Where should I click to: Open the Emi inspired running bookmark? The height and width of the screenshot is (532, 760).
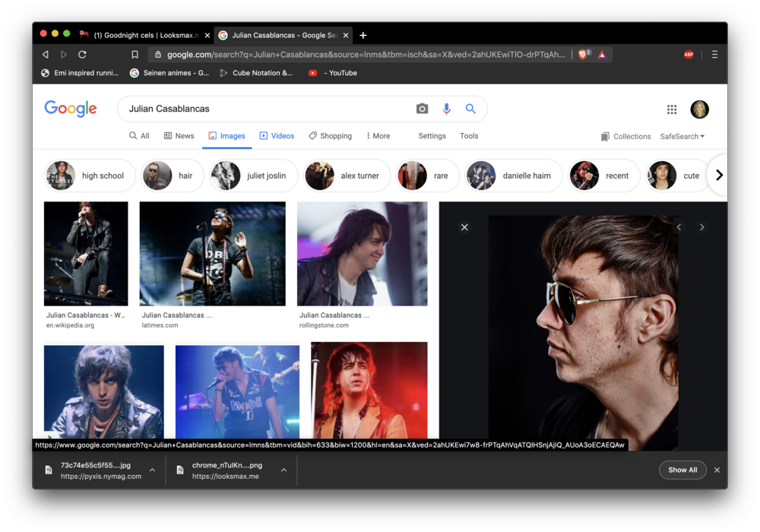click(80, 73)
